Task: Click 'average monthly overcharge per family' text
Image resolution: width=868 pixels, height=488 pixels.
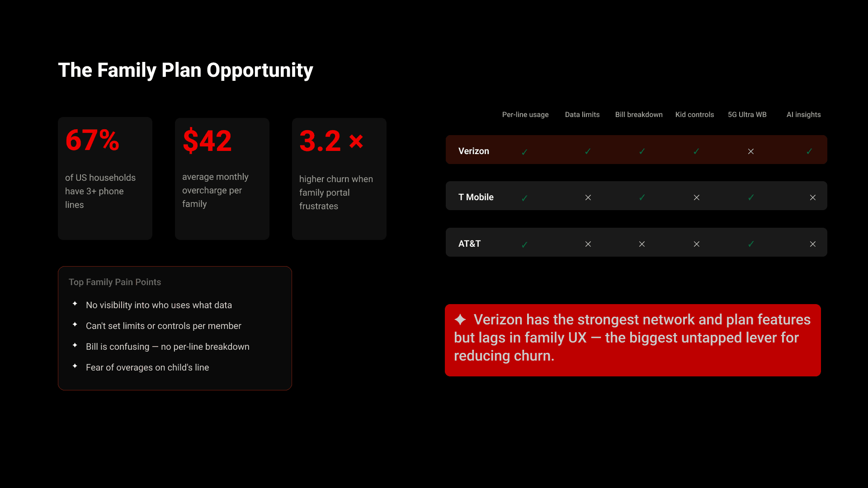Action: click(x=215, y=190)
